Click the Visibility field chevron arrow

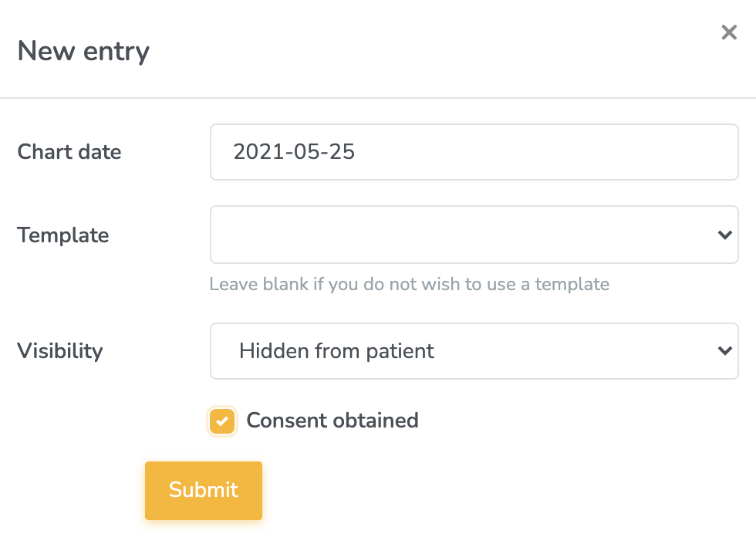click(x=724, y=351)
